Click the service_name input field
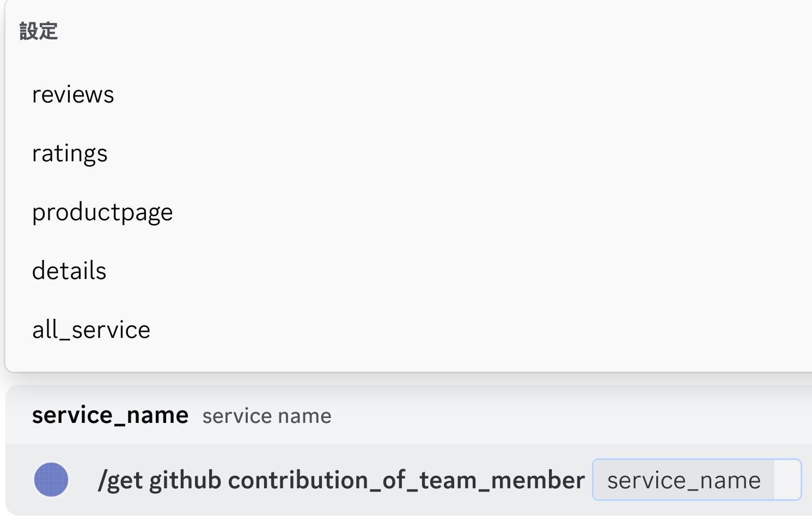Image resolution: width=812 pixels, height=521 pixels. pyautogui.click(x=684, y=480)
